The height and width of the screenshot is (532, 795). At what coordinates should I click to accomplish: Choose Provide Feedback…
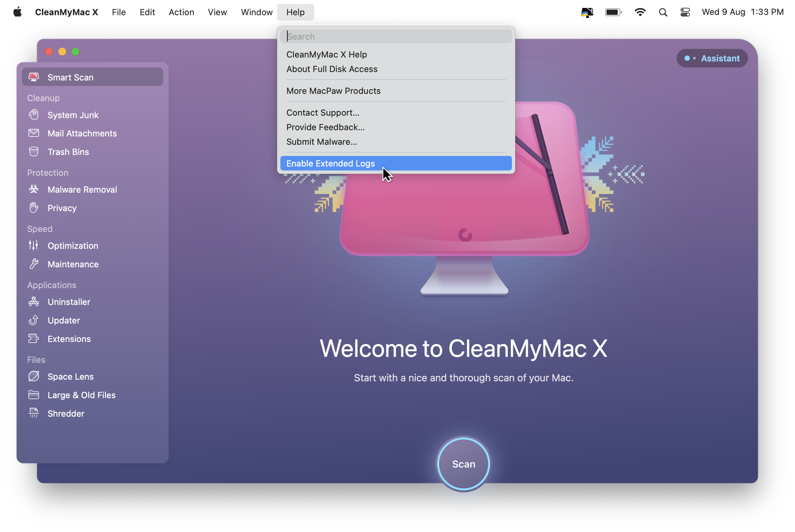coord(396,127)
